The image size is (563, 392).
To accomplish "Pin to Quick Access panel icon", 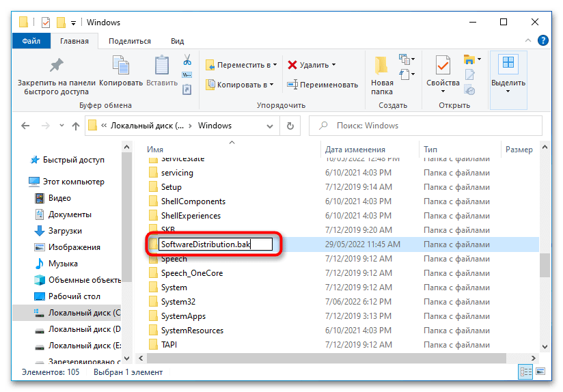I will coord(57,66).
